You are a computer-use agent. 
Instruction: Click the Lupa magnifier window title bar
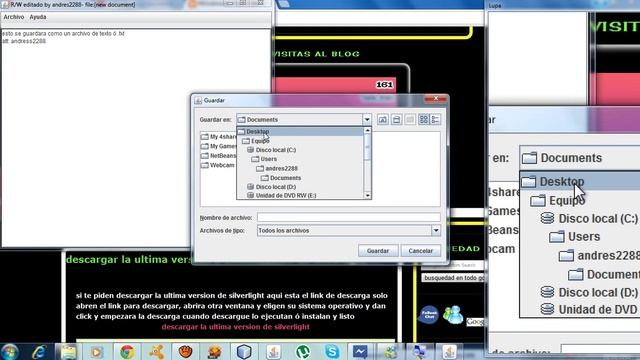(x=563, y=5)
